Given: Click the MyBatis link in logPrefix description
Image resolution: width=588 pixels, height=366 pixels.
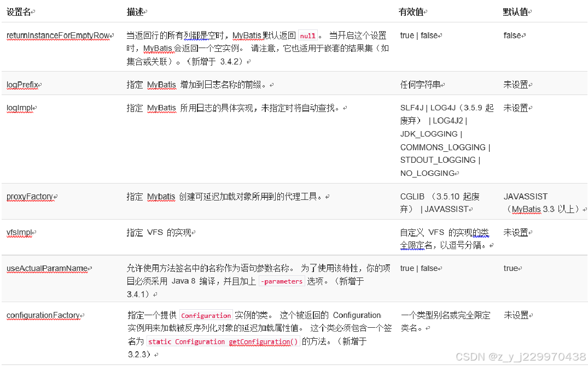Looking at the screenshot, I should click(161, 85).
